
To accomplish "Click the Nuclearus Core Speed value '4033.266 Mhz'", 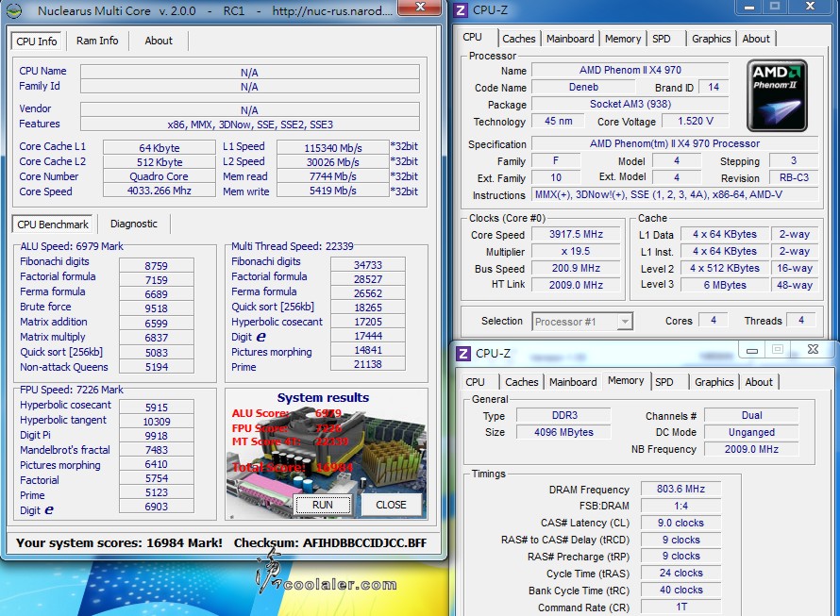I will (160, 191).
